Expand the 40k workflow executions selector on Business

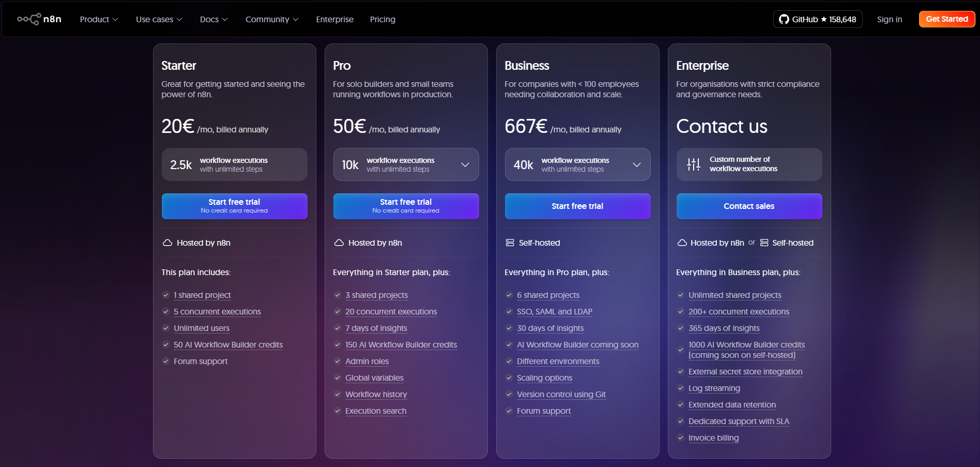pyautogui.click(x=636, y=164)
